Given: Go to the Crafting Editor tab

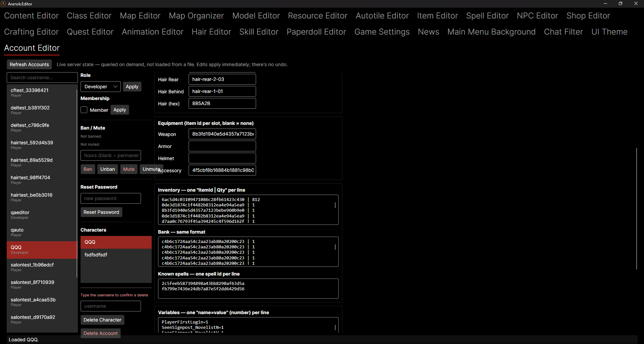Looking at the screenshot, I should (x=31, y=32).
